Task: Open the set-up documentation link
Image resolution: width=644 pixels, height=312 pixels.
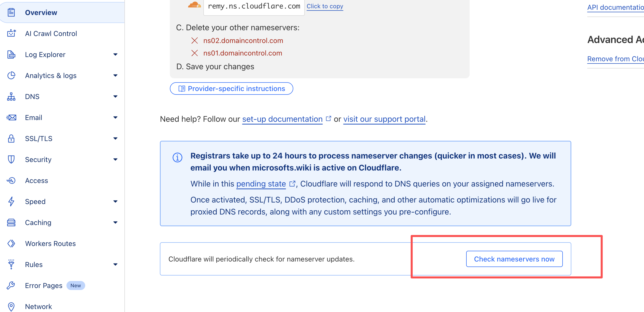Action: tap(282, 119)
